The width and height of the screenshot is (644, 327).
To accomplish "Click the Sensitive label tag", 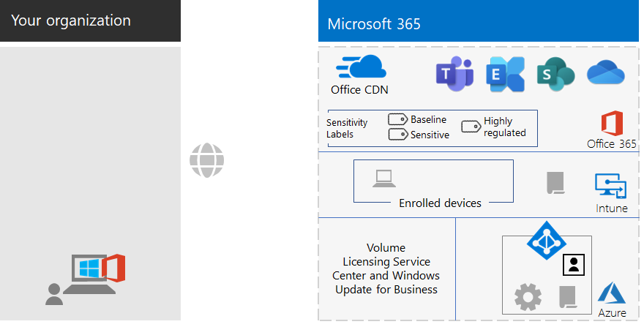I will [x=398, y=135].
